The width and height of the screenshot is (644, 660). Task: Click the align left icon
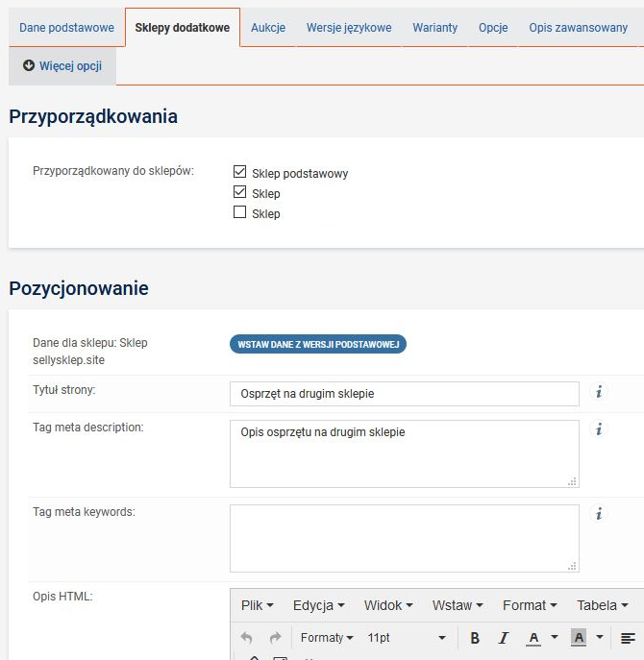coord(628,638)
